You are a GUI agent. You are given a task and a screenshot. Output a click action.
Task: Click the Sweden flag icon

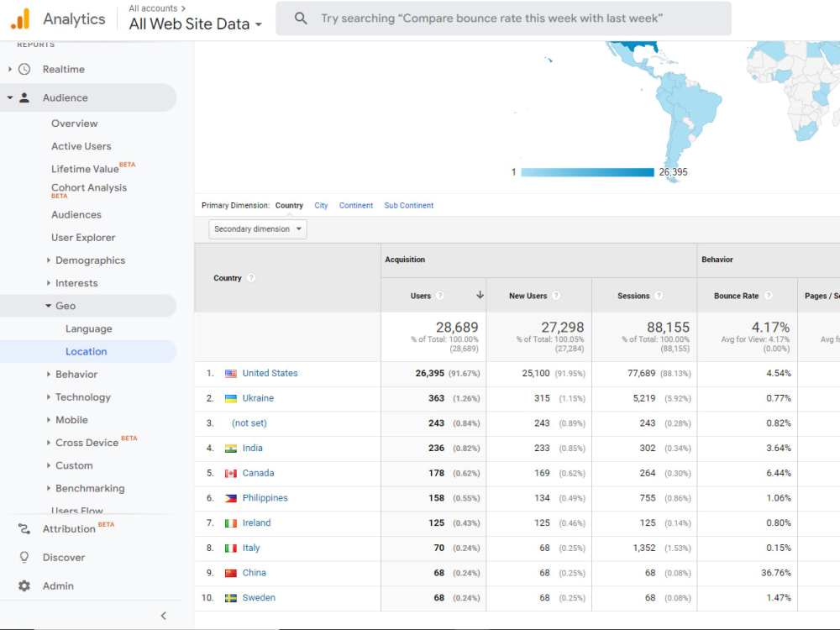[x=231, y=598]
